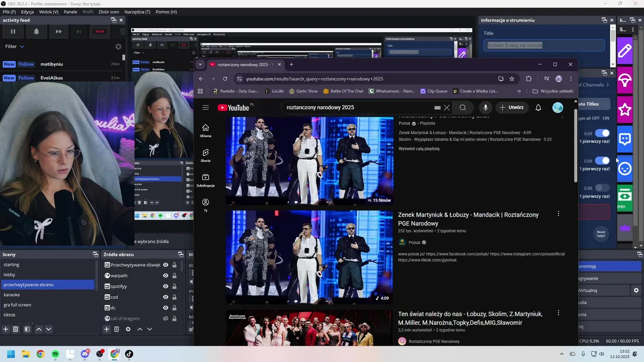
Task: Select the lobby scene
Action: [x=47, y=275]
